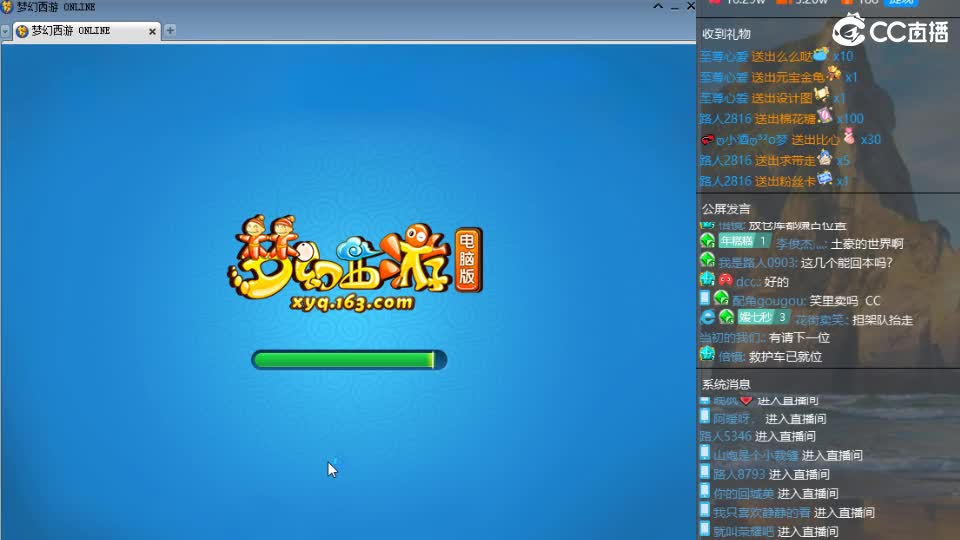
Task: Click the phone icon beside 山炮是个小裁缝
Action: click(x=705, y=453)
